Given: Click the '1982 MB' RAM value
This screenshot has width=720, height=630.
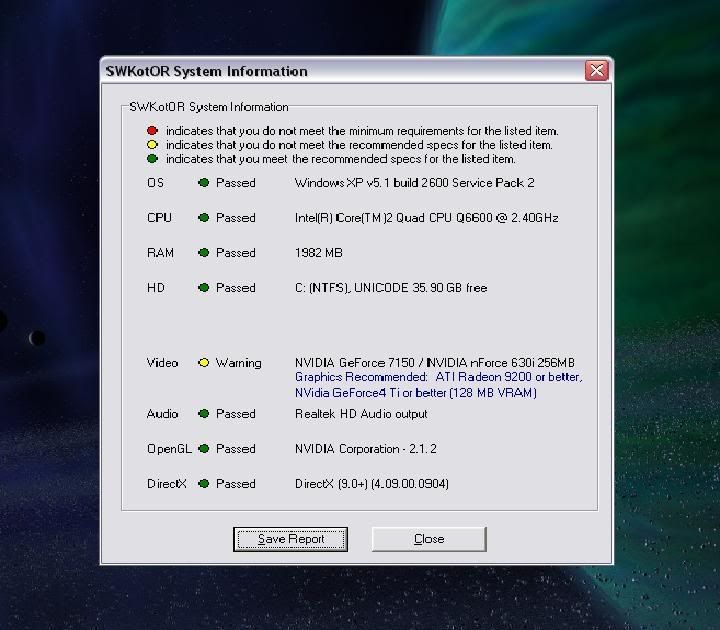Looking at the screenshot, I should click(x=319, y=253).
